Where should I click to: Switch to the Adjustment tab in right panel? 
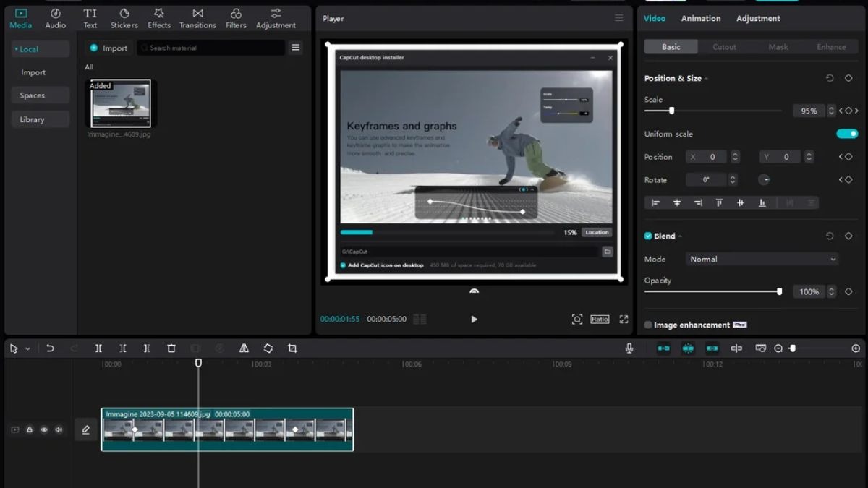point(758,18)
